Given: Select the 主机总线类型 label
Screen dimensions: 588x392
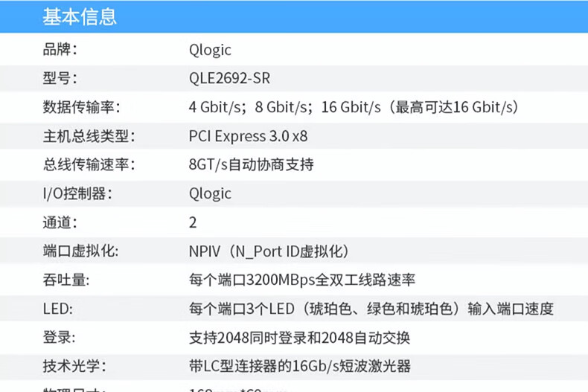Looking at the screenshot, I should pyautogui.click(x=89, y=136).
